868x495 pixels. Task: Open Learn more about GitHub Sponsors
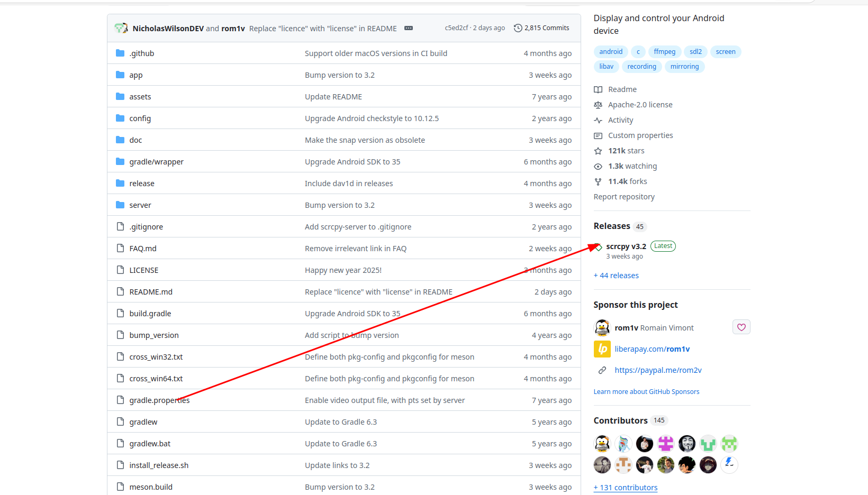646,392
